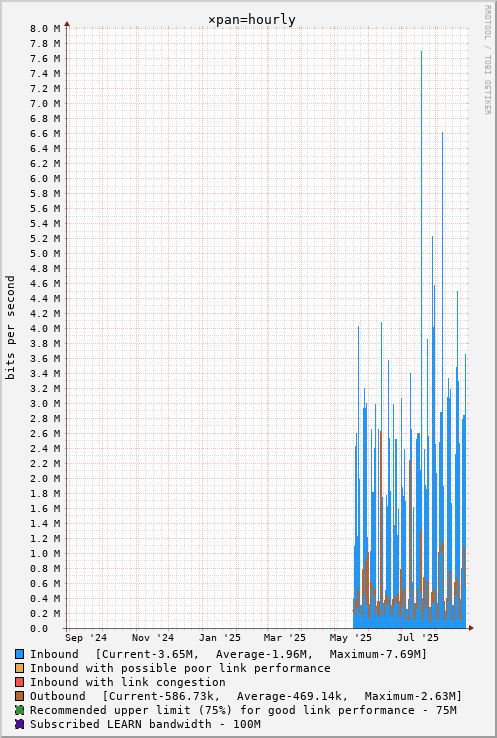
Task: Click the purple Subscribed LEARN bandwidth swatch
Action: click(19, 724)
